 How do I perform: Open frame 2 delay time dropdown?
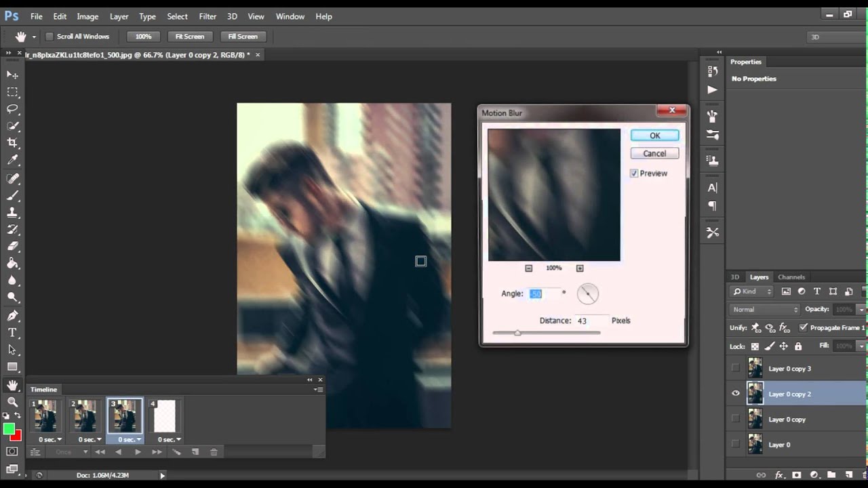click(89, 440)
